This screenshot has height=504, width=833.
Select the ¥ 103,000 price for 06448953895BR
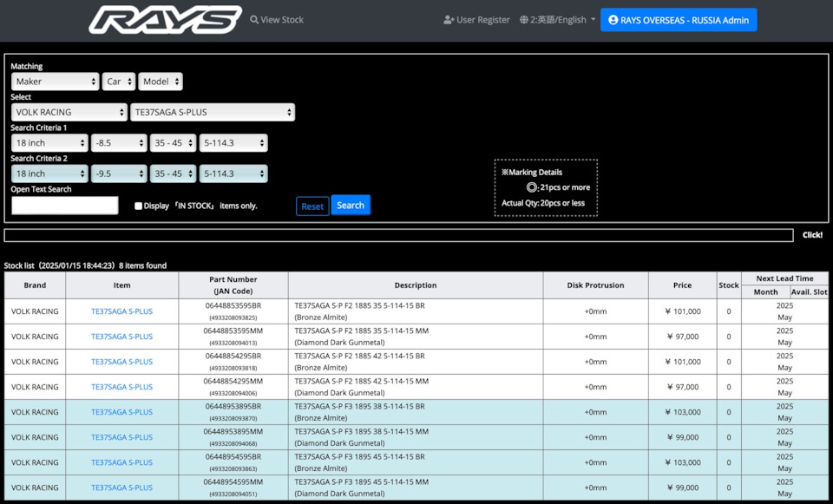[x=683, y=412]
